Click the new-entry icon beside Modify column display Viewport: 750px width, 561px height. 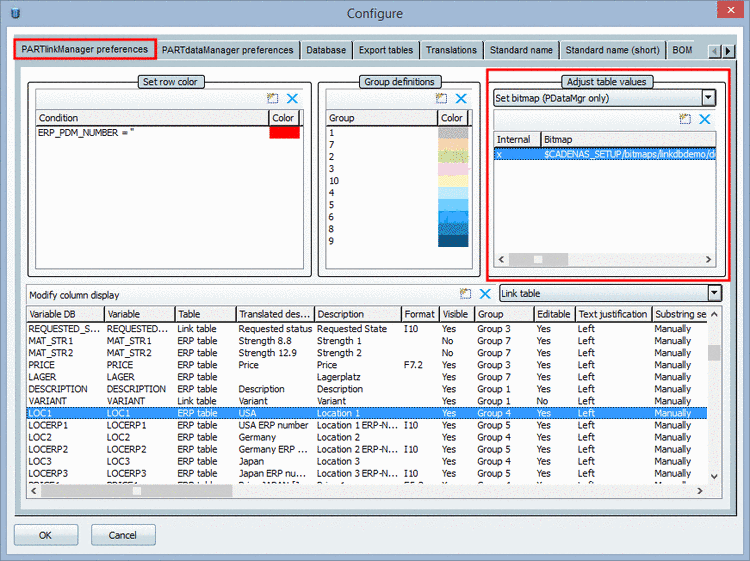coord(465,294)
